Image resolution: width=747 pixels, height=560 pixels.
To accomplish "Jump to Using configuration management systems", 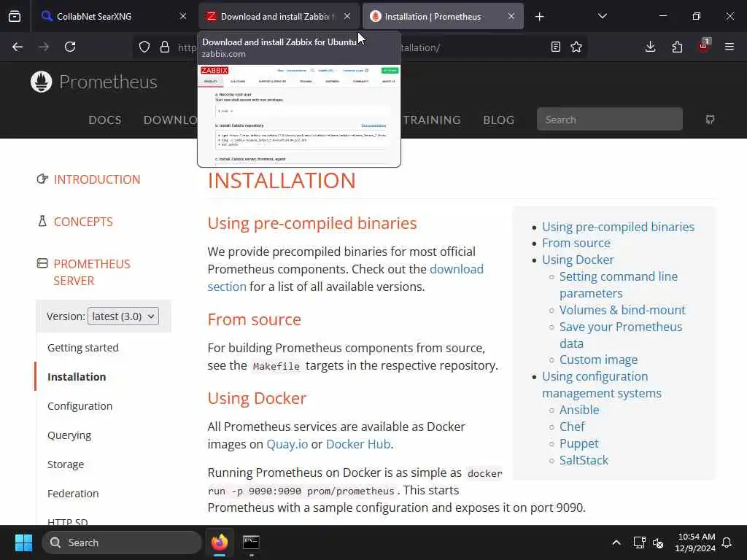I will click(x=602, y=385).
